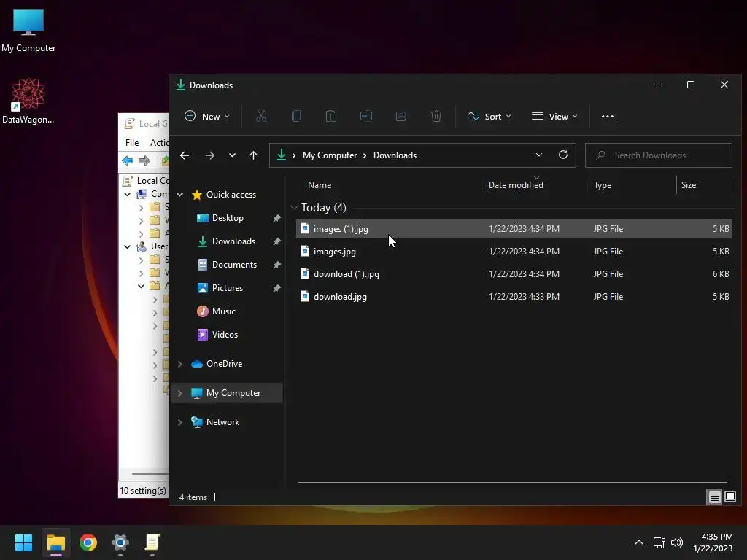Go forward with the right arrow button
The width and height of the screenshot is (747, 560).
[209, 155]
